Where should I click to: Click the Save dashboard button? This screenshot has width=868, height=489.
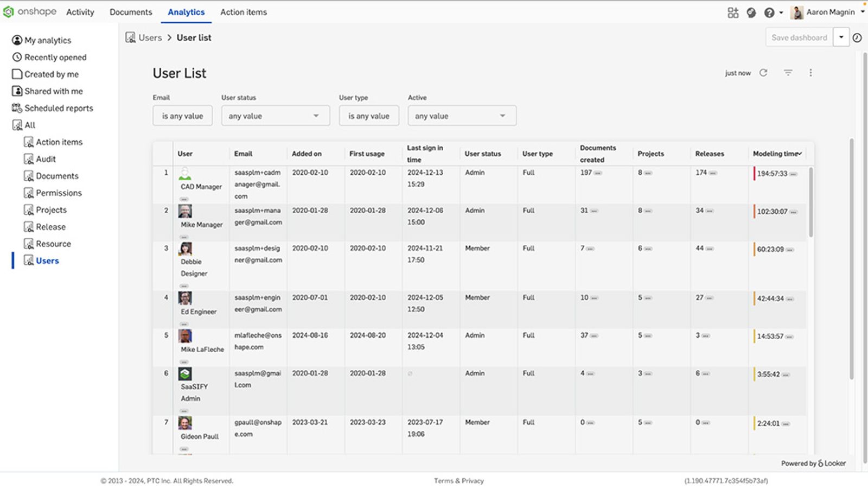tap(799, 37)
